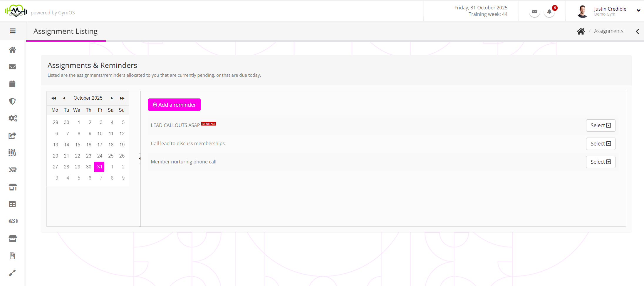Click the shield icon in sidebar
The width and height of the screenshot is (644, 286).
tap(12, 101)
